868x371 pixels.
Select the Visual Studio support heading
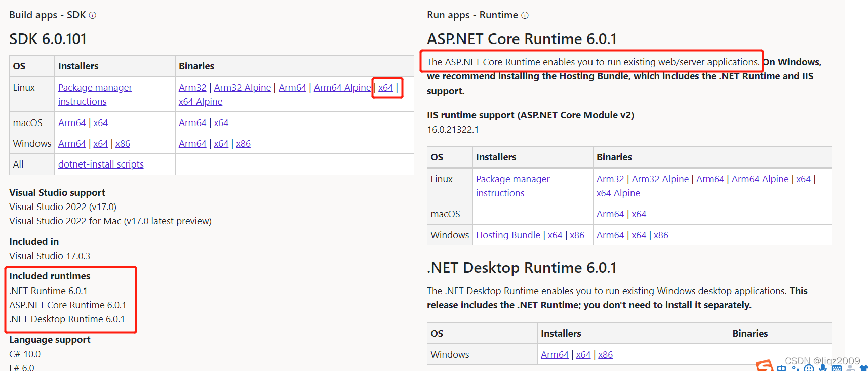(x=57, y=192)
